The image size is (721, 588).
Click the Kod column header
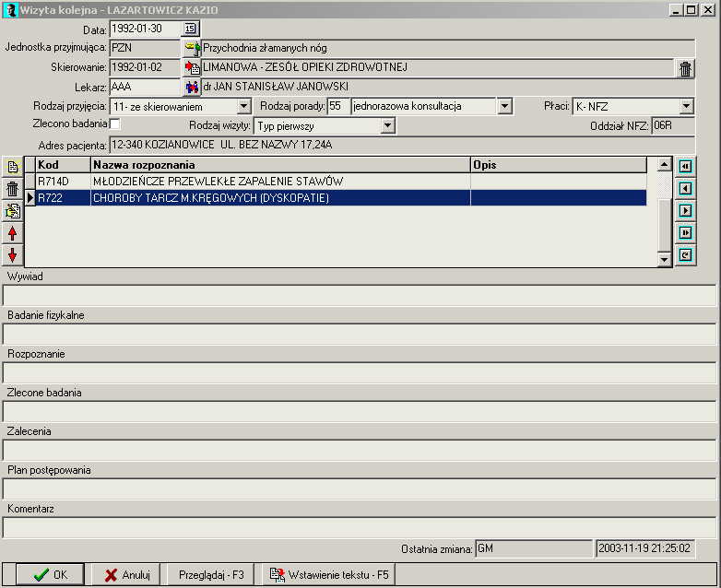point(63,165)
